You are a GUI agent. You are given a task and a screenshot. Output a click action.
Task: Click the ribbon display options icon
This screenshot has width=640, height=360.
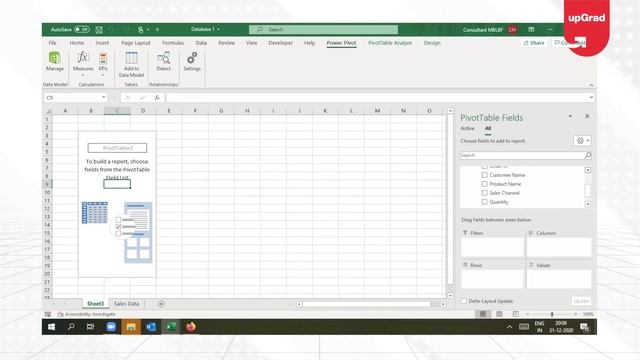[x=531, y=29]
